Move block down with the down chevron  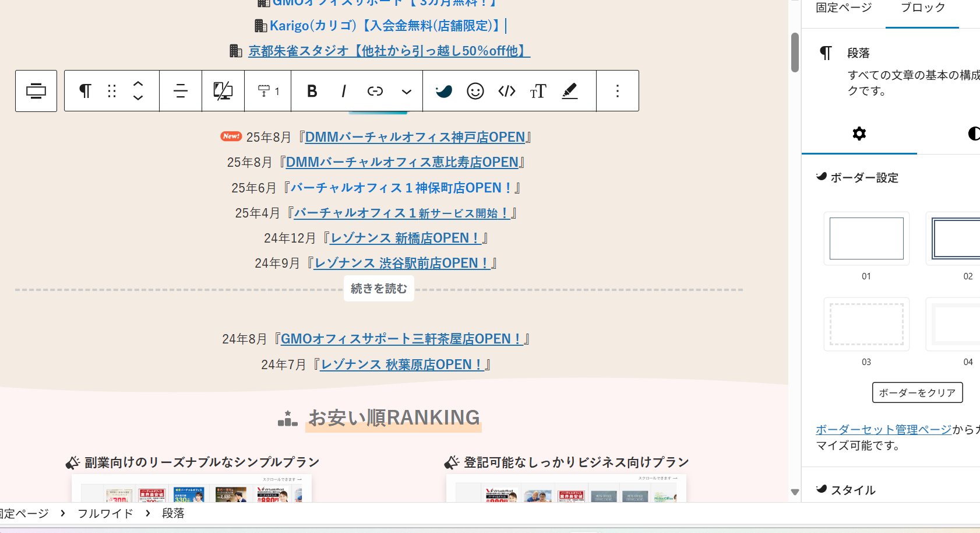point(138,98)
